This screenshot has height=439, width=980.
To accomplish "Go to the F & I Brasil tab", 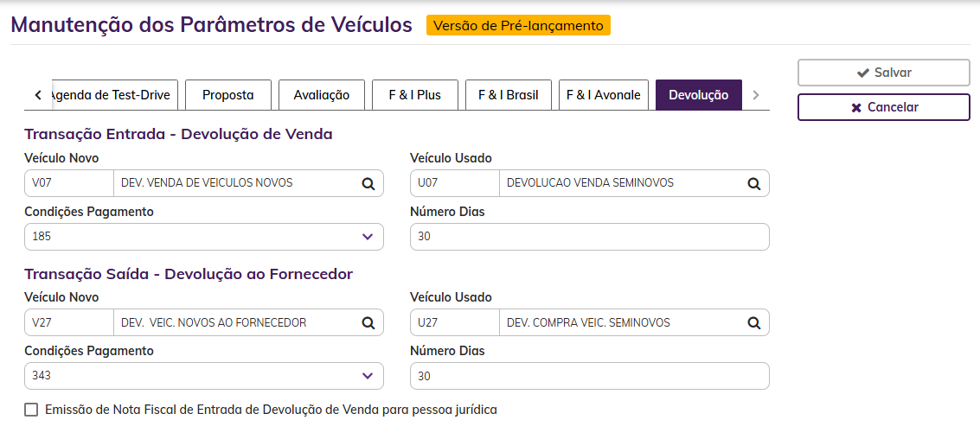I will (x=508, y=95).
